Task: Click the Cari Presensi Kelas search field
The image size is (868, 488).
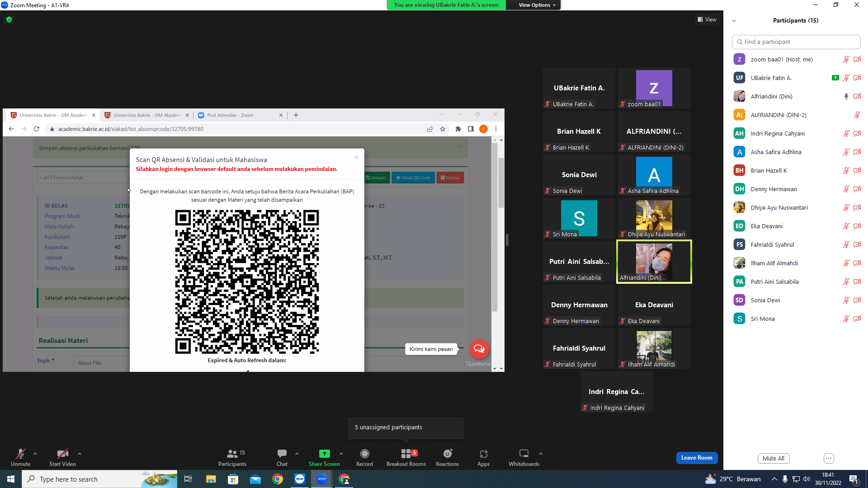Action: pos(83,178)
